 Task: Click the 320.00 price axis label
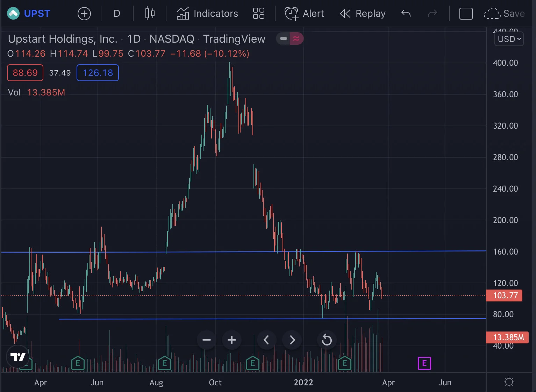click(506, 126)
